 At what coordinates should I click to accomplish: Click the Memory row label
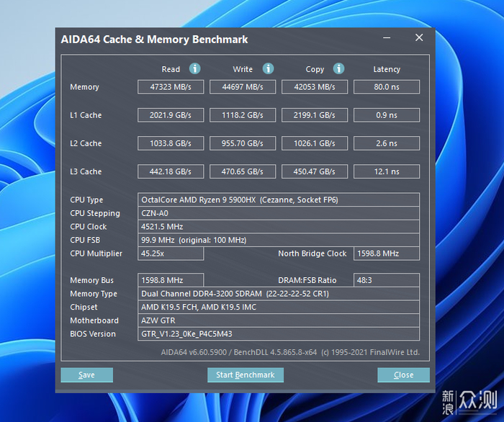click(84, 87)
